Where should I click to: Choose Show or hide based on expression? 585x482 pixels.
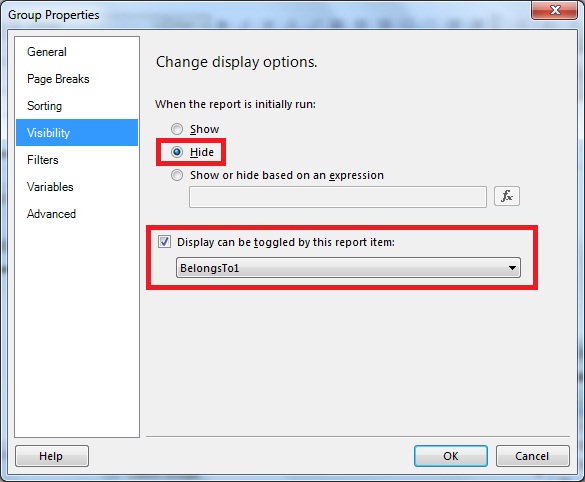(x=177, y=175)
